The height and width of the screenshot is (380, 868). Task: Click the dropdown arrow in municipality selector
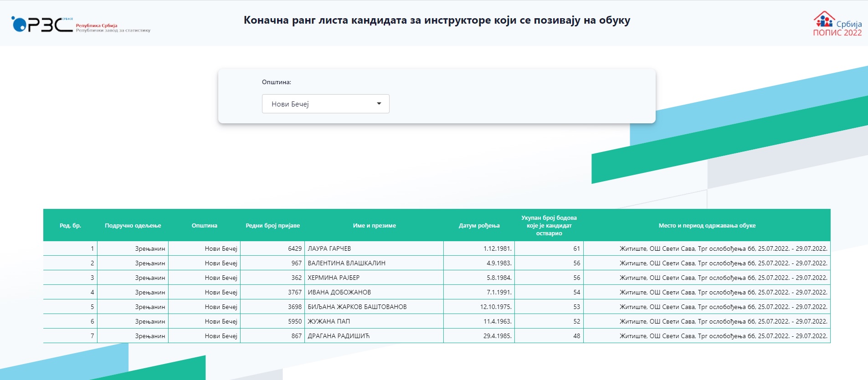pos(379,104)
